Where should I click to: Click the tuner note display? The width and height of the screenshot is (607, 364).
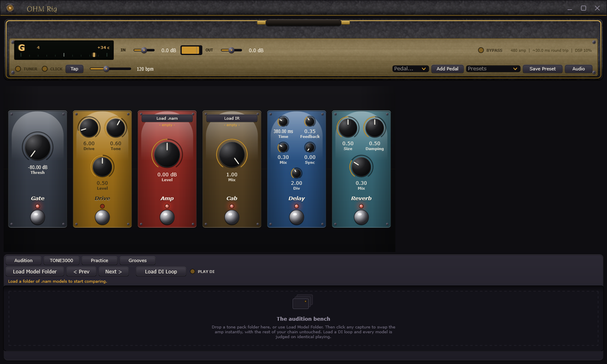pos(64,50)
